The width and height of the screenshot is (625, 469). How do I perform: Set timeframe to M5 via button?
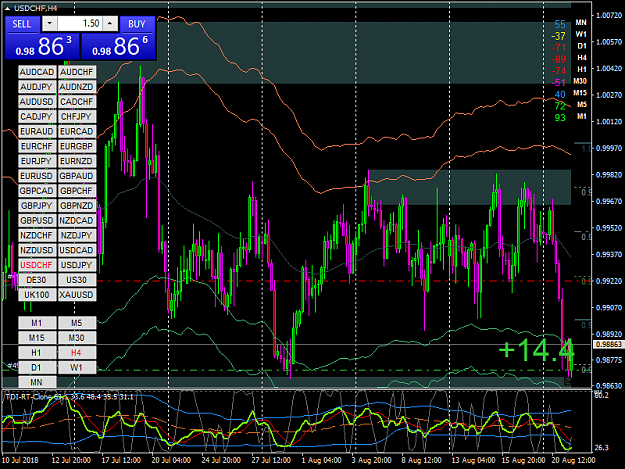(x=77, y=323)
